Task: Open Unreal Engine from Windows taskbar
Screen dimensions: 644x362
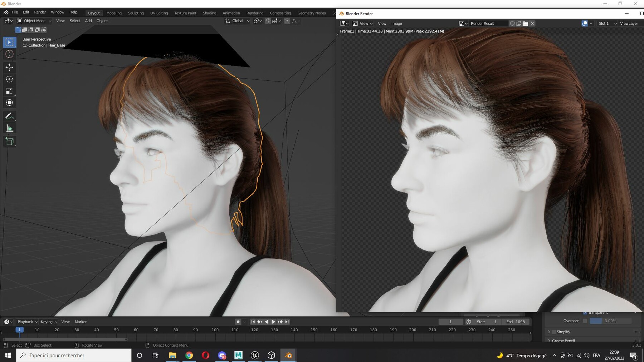Action: point(255,355)
